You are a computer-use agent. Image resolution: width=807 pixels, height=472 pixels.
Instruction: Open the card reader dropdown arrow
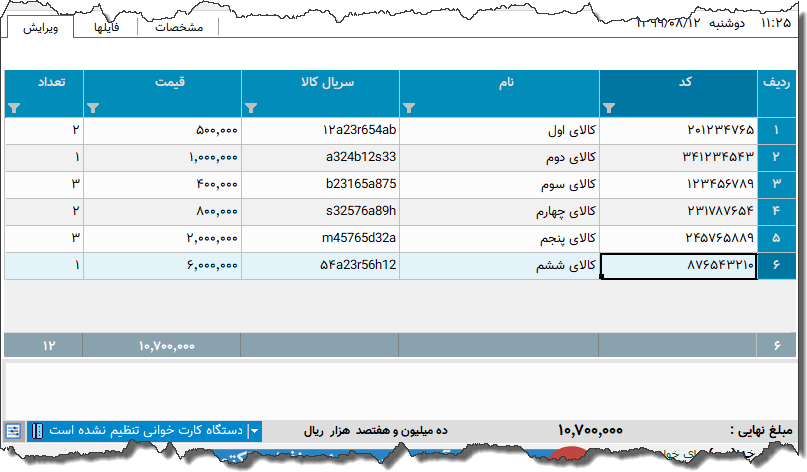coord(254,431)
